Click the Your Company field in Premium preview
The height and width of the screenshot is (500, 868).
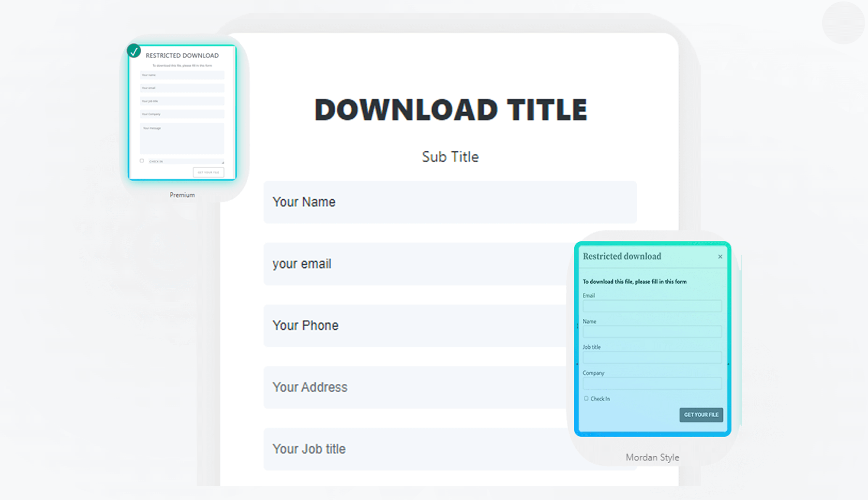click(x=182, y=114)
